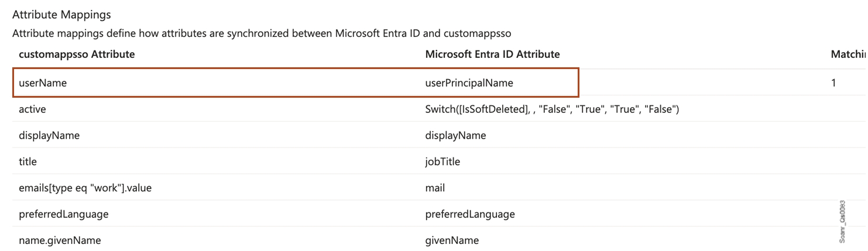Click the Attribute Mappings section heading
Image resolution: width=868 pixels, height=251 pixels.
(61, 14)
